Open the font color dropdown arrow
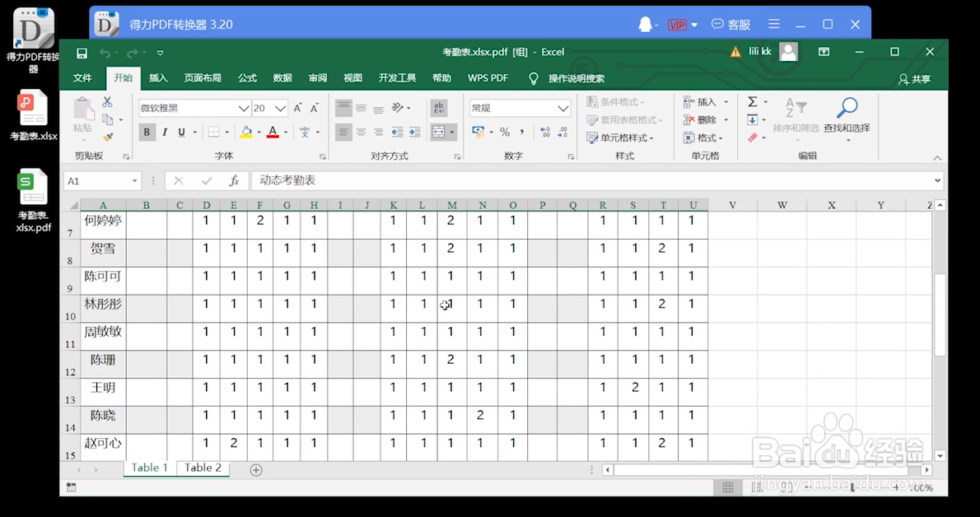980x517 pixels. pos(286,132)
